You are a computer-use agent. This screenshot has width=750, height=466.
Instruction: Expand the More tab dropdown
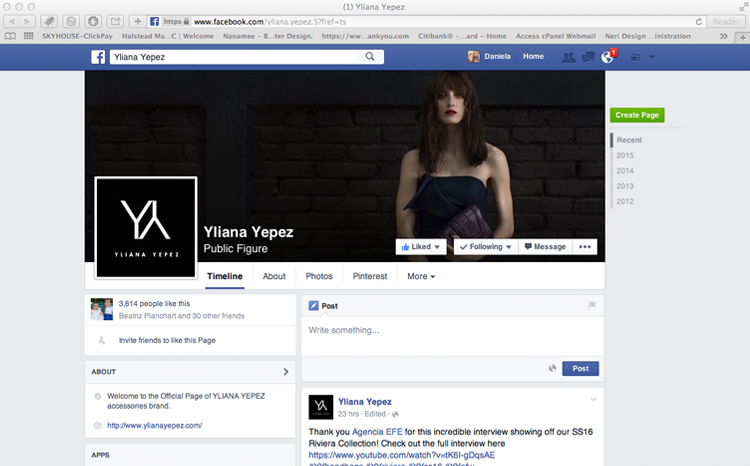click(421, 277)
